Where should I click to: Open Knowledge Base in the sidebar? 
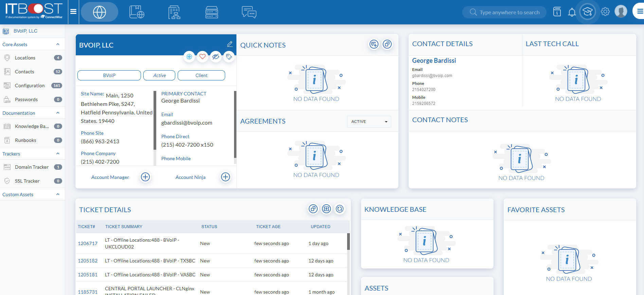(x=32, y=126)
